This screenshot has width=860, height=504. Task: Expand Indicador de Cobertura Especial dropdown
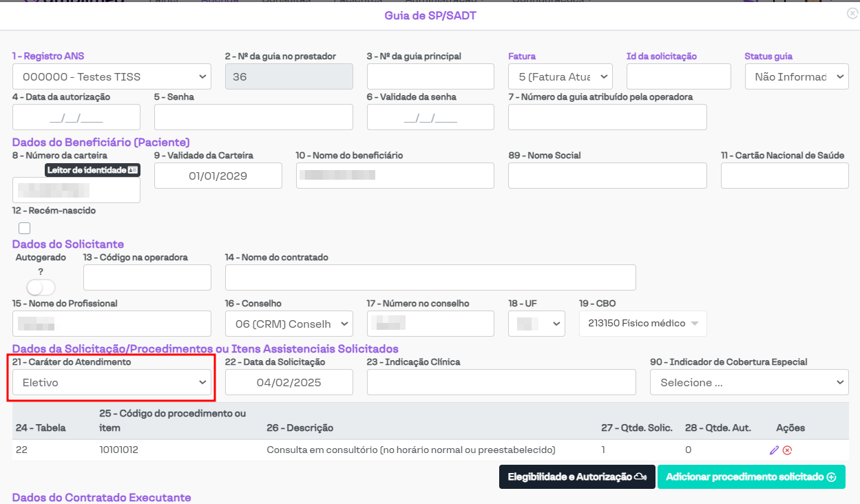click(x=748, y=382)
